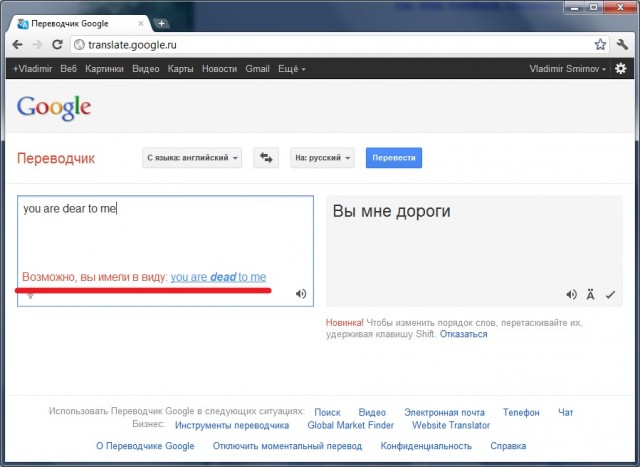This screenshot has width=640, height=467.
Task: Open a new browser tab
Action: pyautogui.click(x=162, y=23)
